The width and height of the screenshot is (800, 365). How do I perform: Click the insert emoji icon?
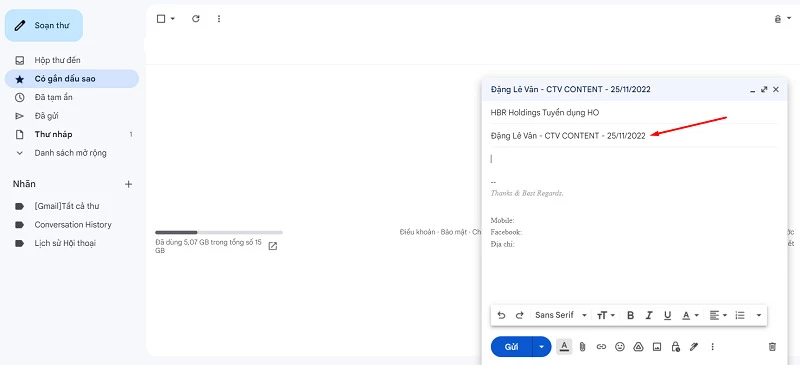pos(620,347)
